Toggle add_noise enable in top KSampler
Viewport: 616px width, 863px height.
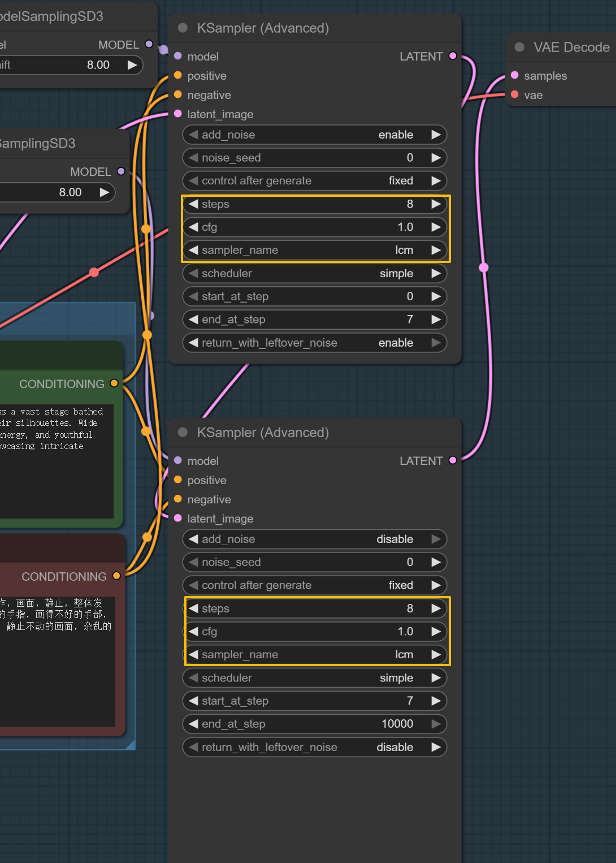pyautogui.click(x=315, y=135)
